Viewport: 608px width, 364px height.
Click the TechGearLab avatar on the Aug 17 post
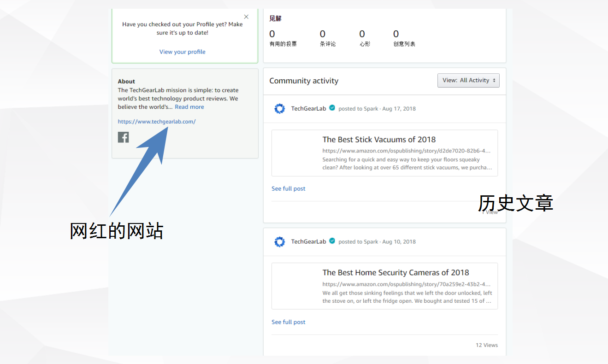280,108
